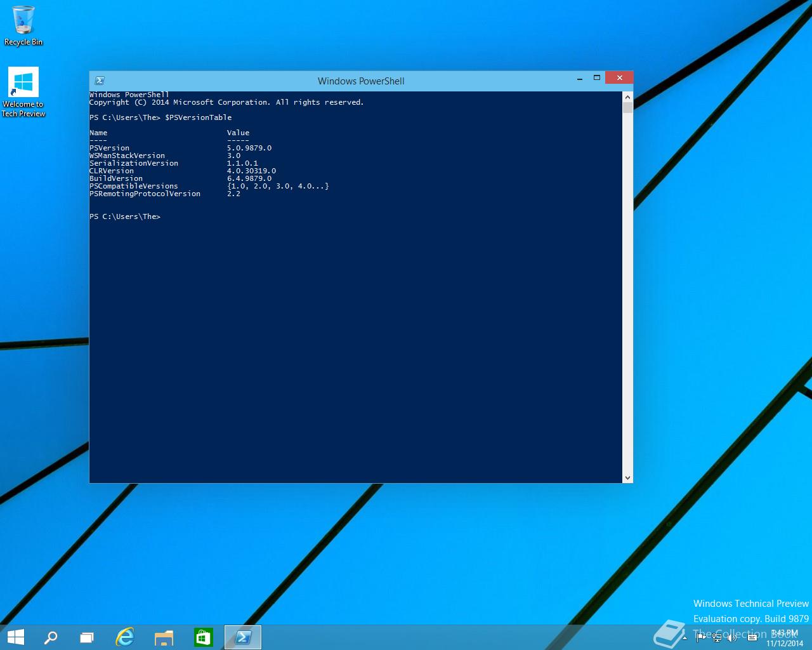Launch Internet Explorer from the taskbar
This screenshot has width=812, height=650.
(125, 637)
